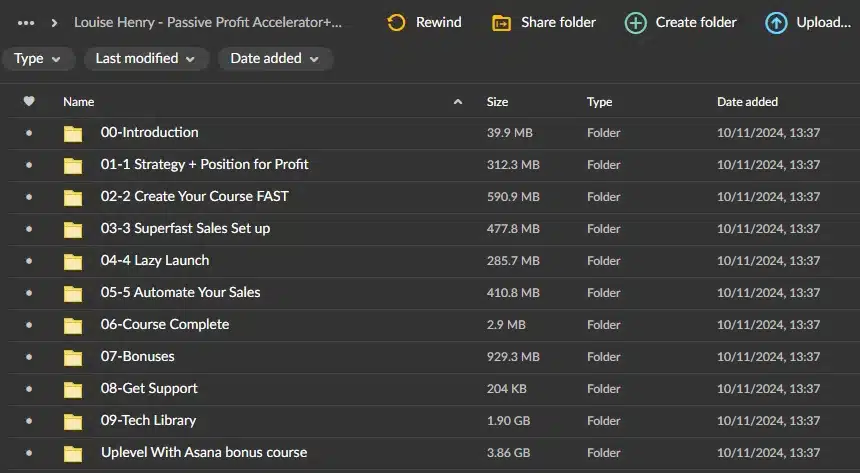The width and height of the screenshot is (860, 473).
Task: Toggle favorite dot for 00-Introduction
Action: tap(29, 133)
